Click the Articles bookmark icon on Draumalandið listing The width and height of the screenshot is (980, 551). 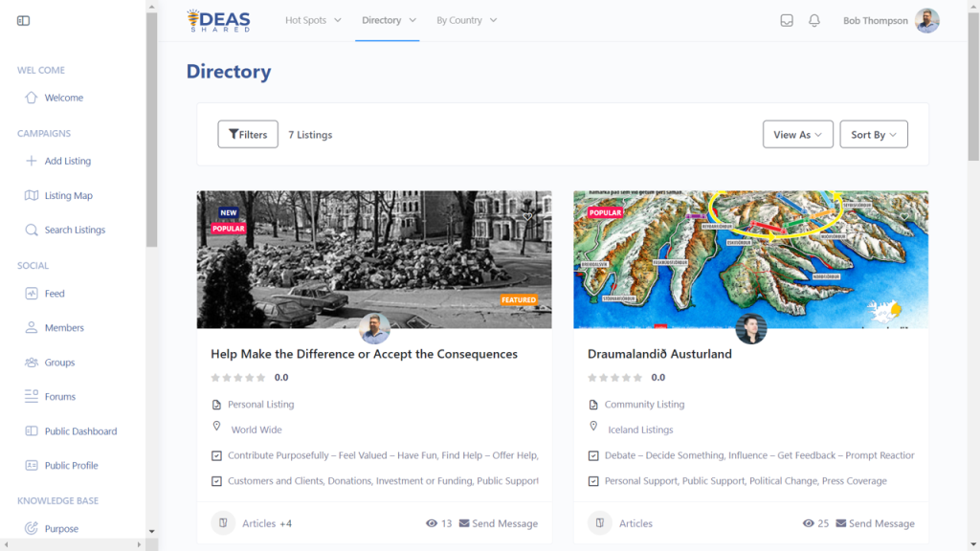point(600,523)
